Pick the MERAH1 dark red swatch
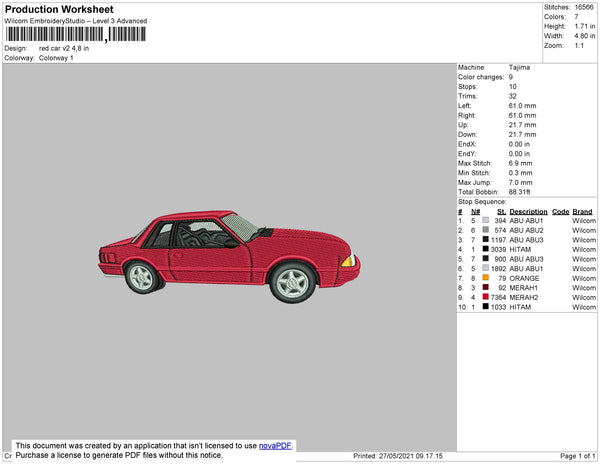The image size is (600, 464). coord(485,288)
